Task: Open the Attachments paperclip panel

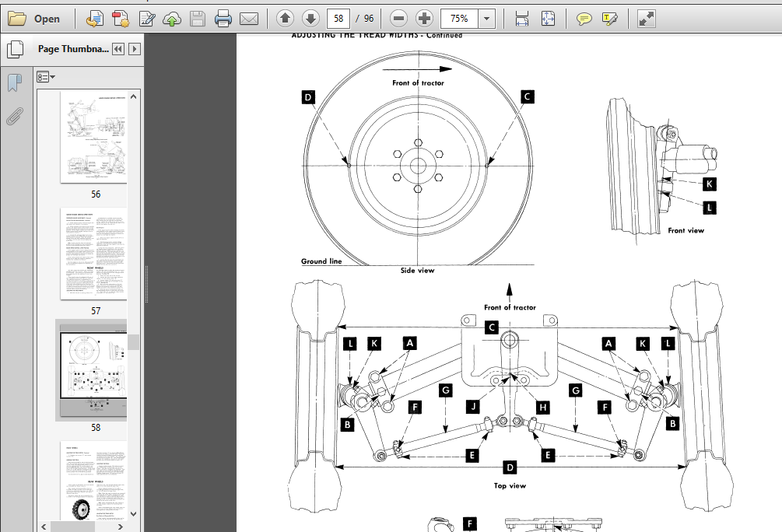Action: point(15,117)
